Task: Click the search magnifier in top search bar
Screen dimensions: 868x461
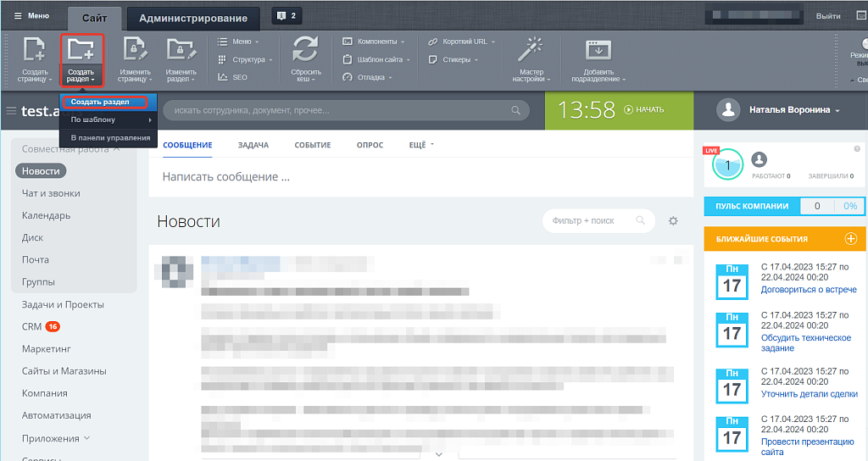Action: 515,110
